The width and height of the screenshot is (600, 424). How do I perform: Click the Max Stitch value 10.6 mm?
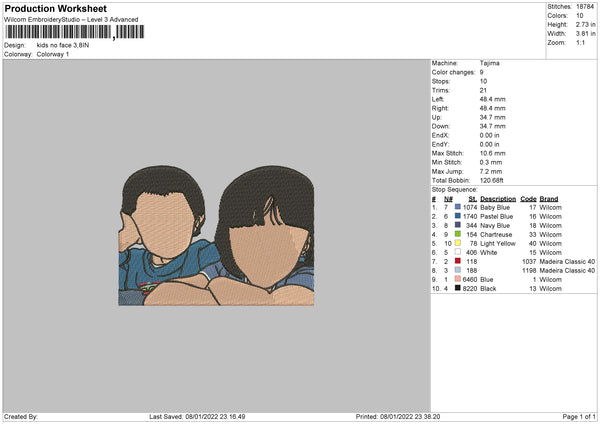click(x=492, y=153)
